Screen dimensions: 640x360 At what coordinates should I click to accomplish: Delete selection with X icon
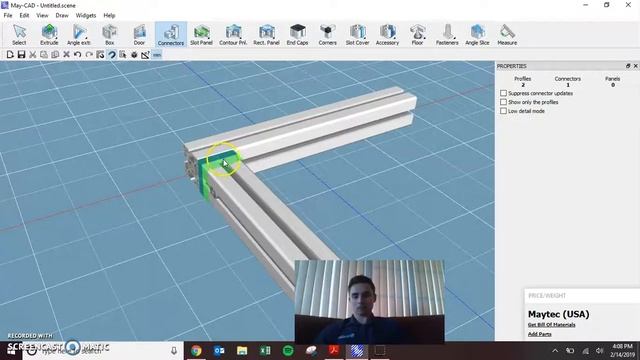click(66, 55)
